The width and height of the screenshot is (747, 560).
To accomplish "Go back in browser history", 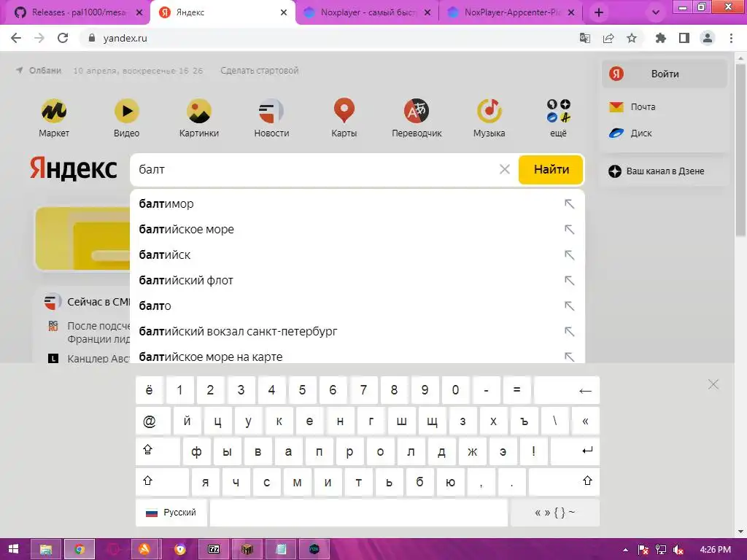I will [x=16, y=38].
